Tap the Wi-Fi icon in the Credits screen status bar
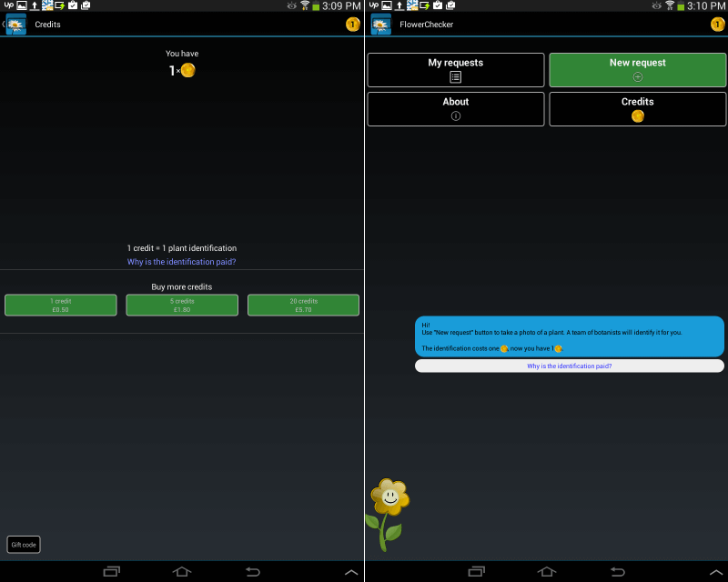The image size is (728, 582). click(305, 5)
